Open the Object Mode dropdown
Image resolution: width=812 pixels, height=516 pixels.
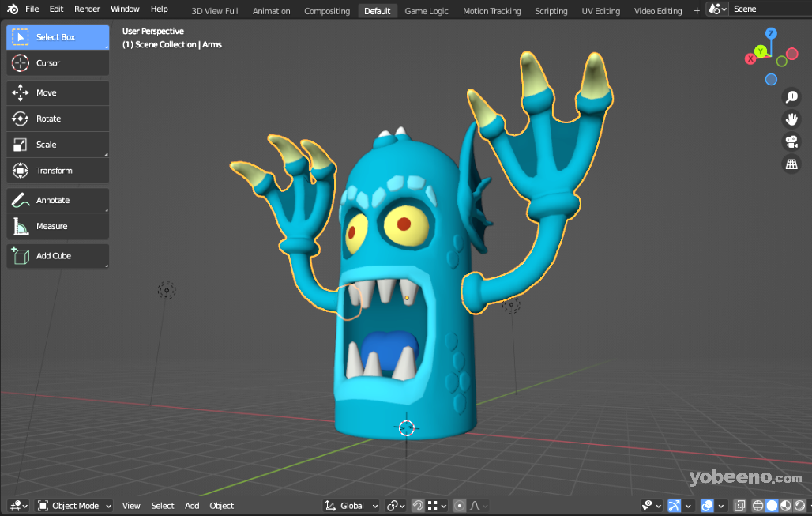pyautogui.click(x=74, y=506)
